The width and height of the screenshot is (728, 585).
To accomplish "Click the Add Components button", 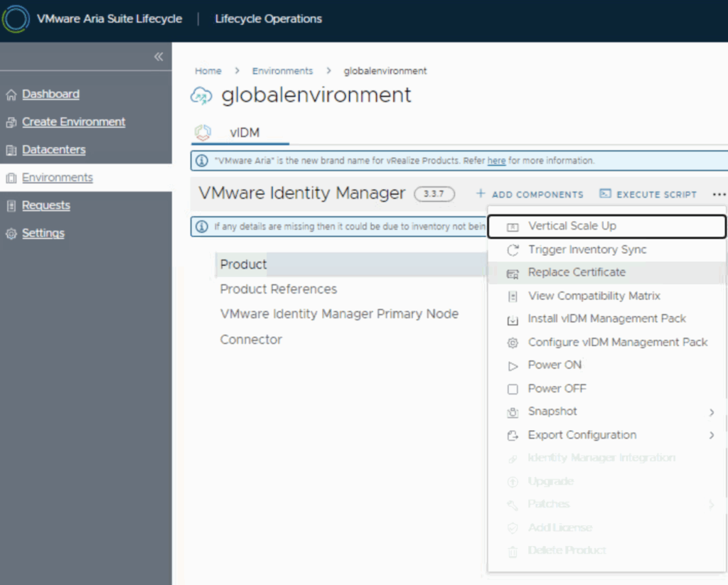I will click(530, 194).
